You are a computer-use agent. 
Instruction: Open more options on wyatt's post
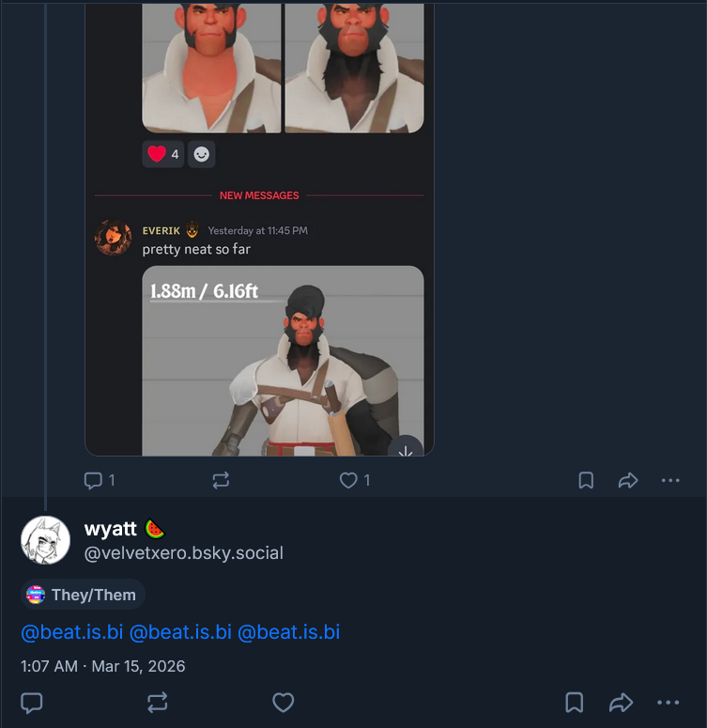coord(668,702)
